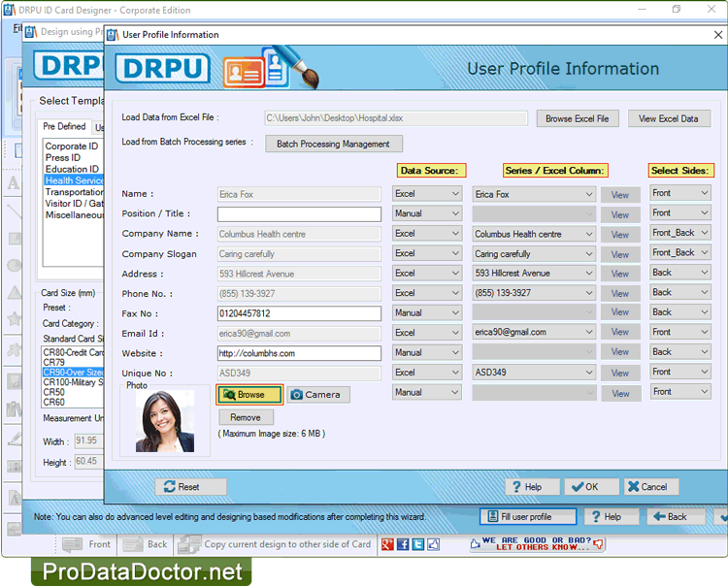The width and height of the screenshot is (728, 586).
Task: Open Address Excel column dropdown
Action: (534, 274)
